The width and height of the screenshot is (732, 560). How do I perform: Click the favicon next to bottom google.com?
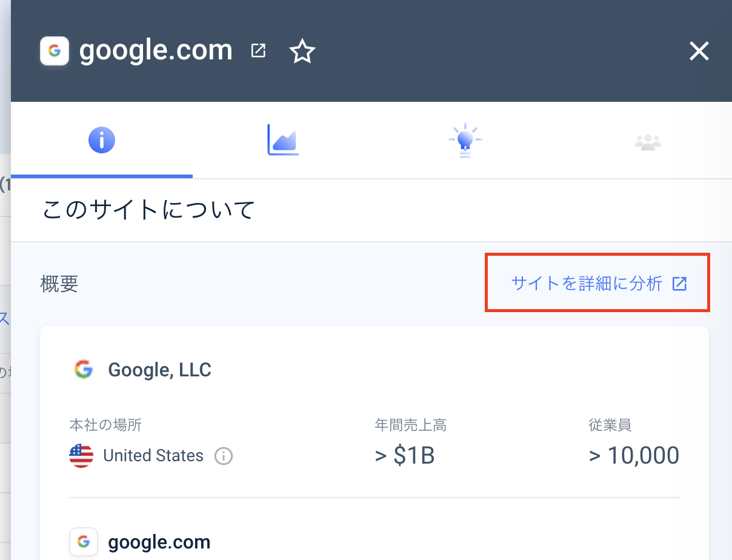pos(84,542)
